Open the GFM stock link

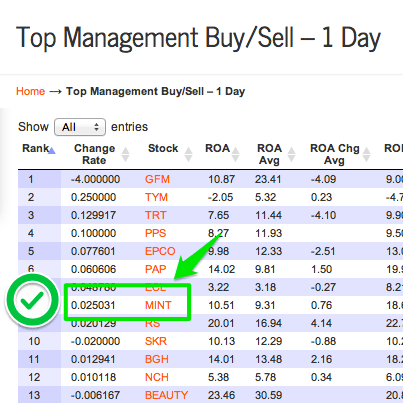157,179
